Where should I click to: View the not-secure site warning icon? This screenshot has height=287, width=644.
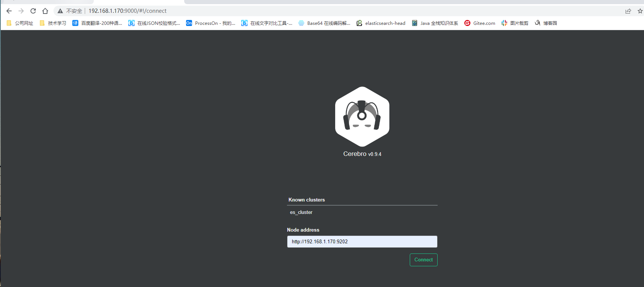pos(60,11)
